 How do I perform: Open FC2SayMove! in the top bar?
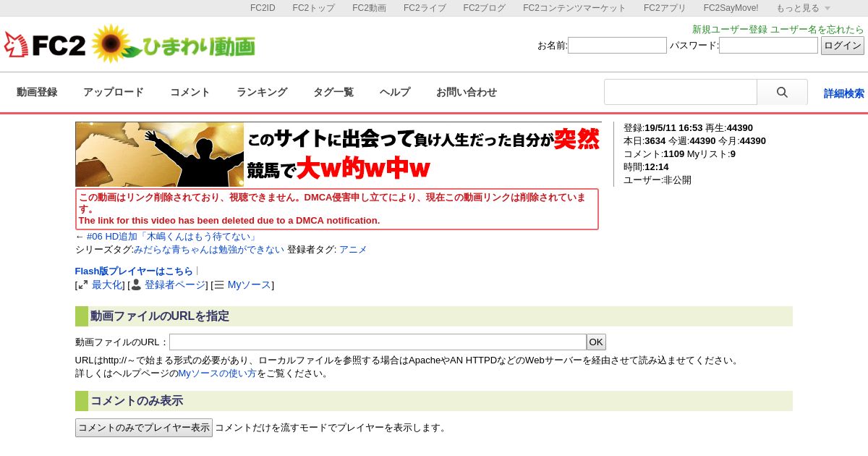coord(731,8)
